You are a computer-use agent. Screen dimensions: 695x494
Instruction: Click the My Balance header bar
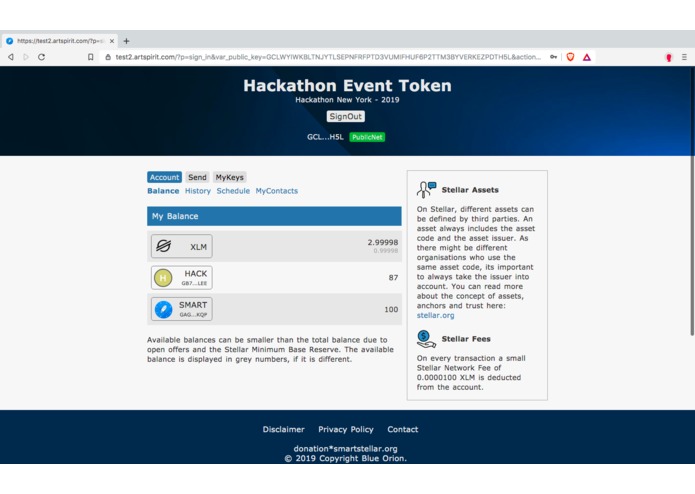pos(274,216)
